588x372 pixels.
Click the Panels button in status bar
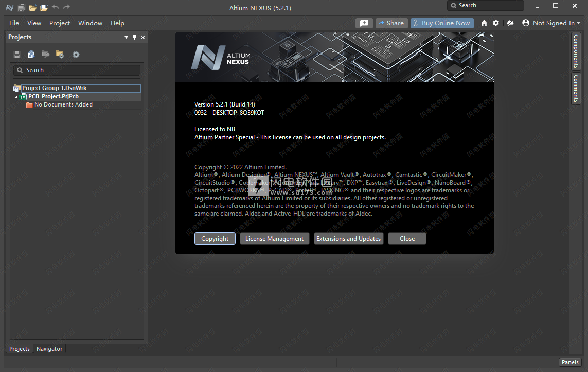click(570, 362)
